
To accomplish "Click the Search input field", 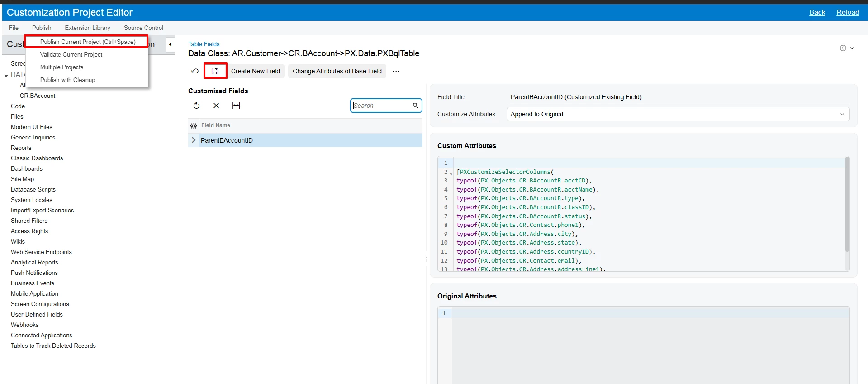I will pyautogui.click(x=381, y=106).
